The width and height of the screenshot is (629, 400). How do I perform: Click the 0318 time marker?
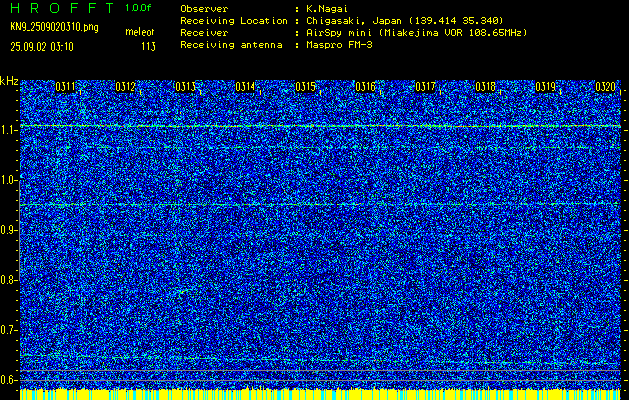click(x=485, y=87)
